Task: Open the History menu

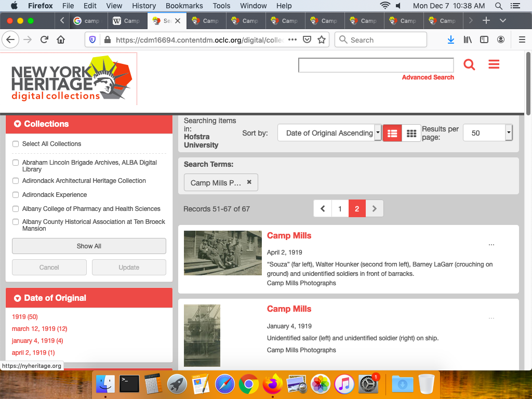Action: pos(144,6)
